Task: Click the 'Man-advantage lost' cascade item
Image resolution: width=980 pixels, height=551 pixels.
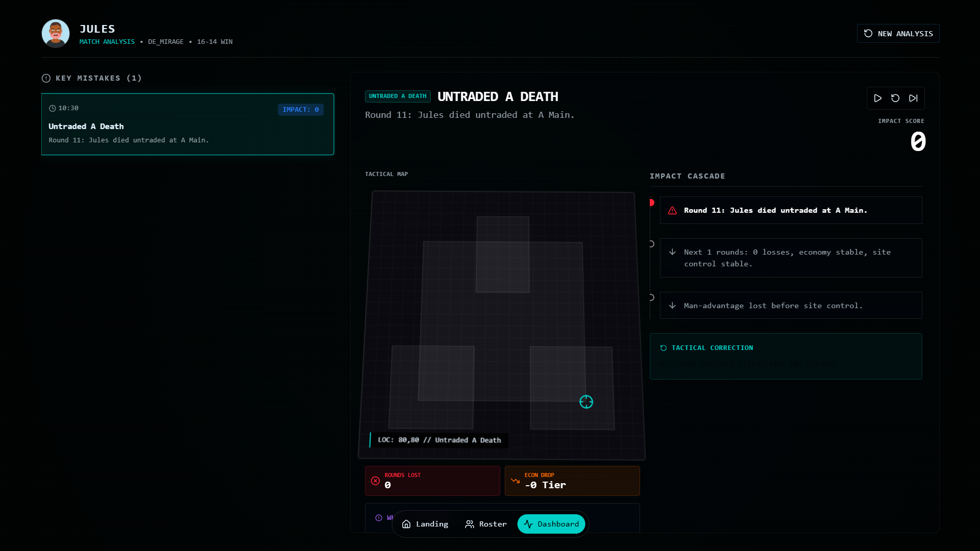Action: click(x=791, y=306)
